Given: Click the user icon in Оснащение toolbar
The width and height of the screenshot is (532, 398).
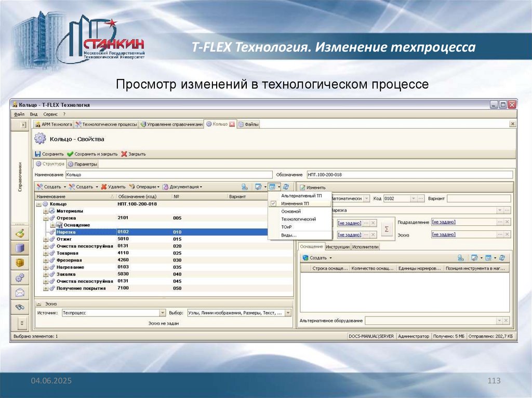Looking at the screenshot, I should pos(461,258).
